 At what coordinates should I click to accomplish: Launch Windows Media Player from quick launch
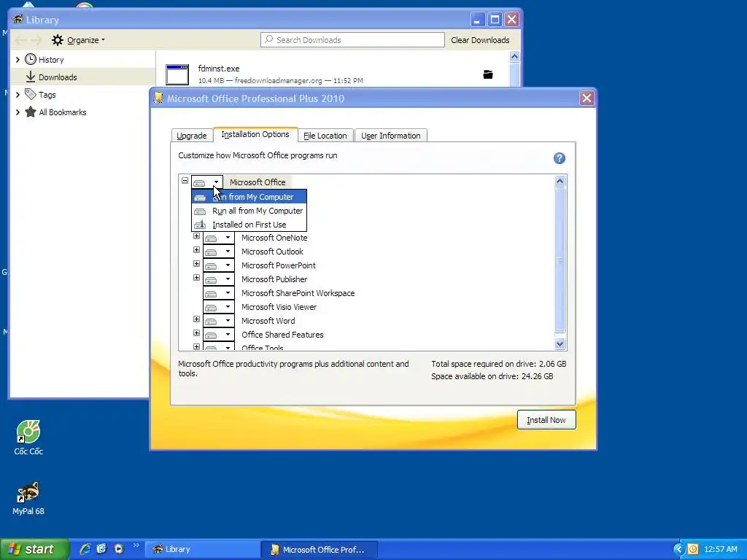119,549
